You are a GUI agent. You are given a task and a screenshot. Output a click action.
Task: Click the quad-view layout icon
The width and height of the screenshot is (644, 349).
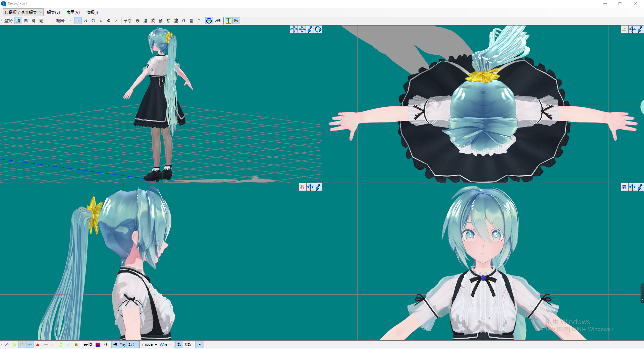[x=229, y=20]
